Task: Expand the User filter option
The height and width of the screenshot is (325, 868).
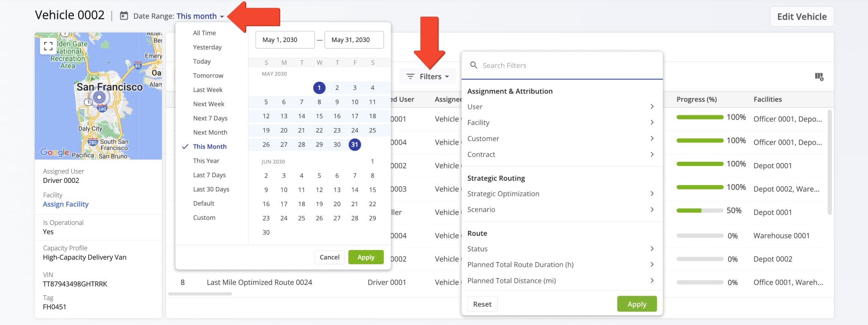Action: (x=561, y=107)
